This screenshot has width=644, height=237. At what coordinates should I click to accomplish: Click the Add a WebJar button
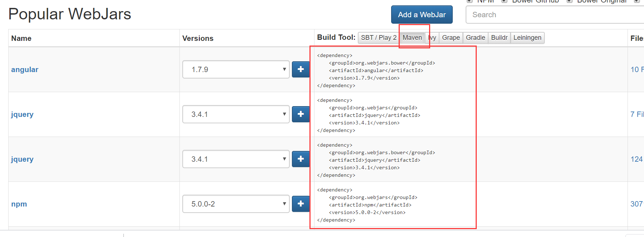pyautogui.click(x=422, y=15)
